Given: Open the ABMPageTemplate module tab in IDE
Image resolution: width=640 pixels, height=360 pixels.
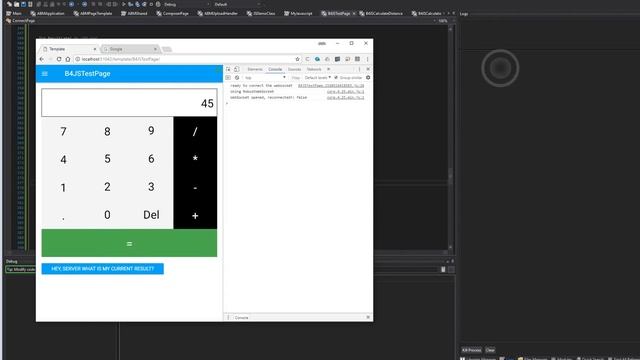Looking at the screenshot, I should (x=93, y=13).
